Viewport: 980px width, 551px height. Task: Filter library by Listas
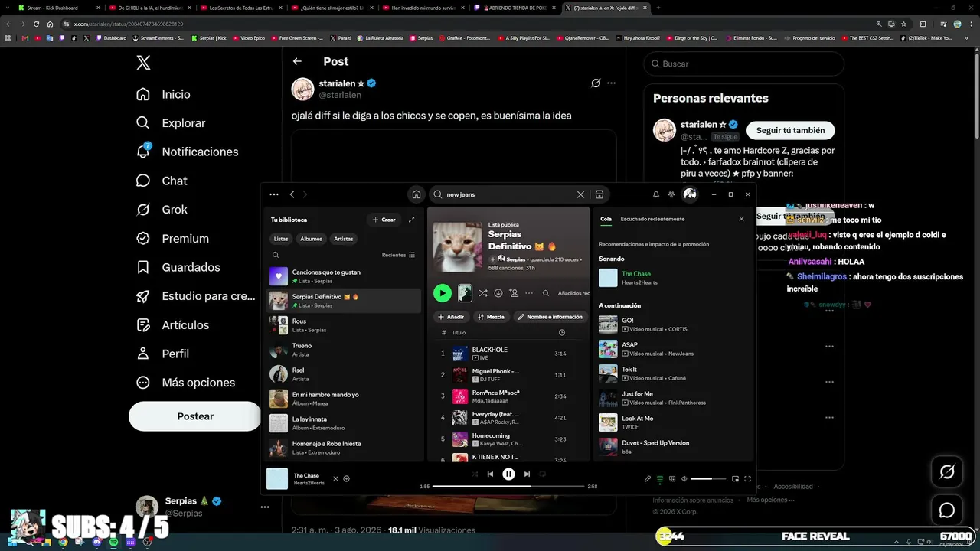[281, 239]
